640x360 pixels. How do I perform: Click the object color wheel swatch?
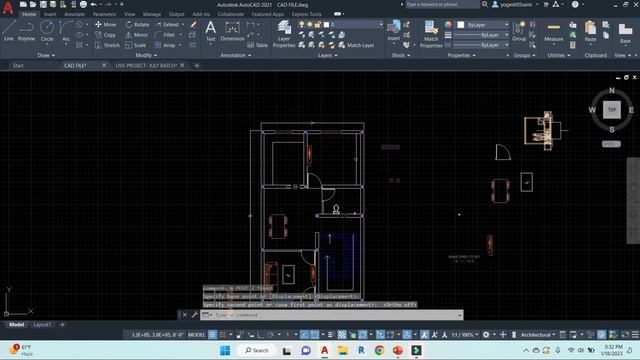click(x=448, y=24)
